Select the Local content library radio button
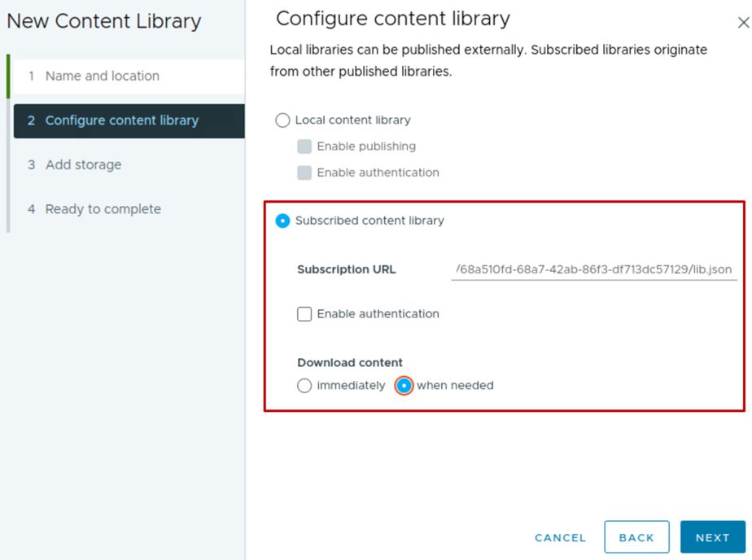Screen dimensions: 752x560 click(x=283, y=120)
